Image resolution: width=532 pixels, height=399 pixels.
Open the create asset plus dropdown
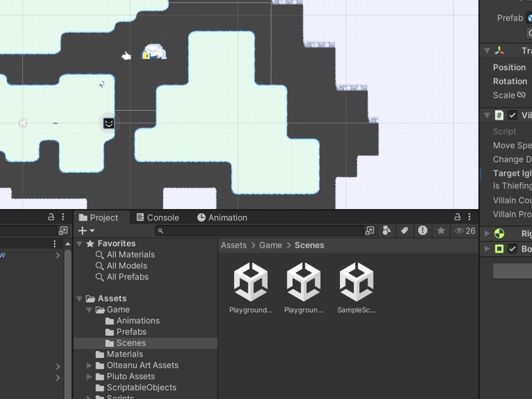click(x=86, y=231)
